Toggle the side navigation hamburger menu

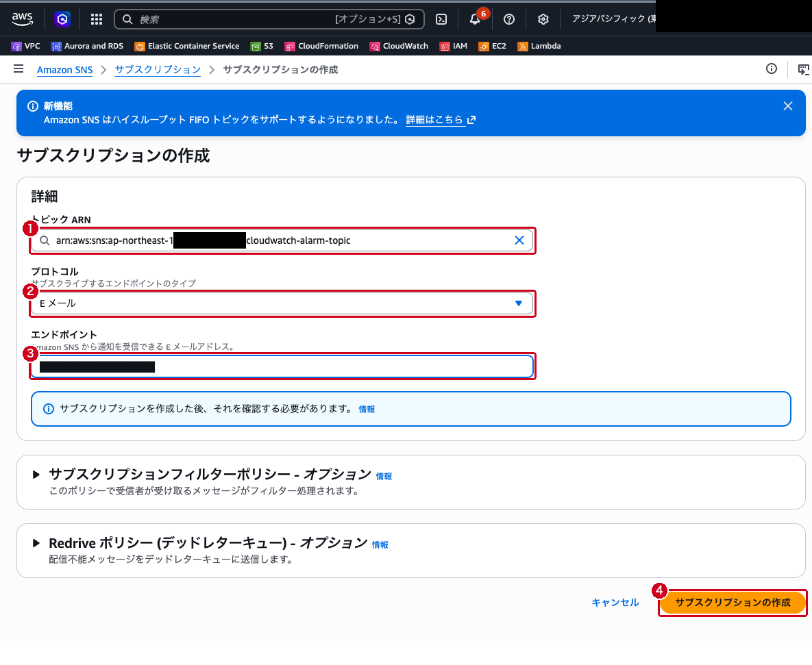pyautogui.click(x=19, y=69)
